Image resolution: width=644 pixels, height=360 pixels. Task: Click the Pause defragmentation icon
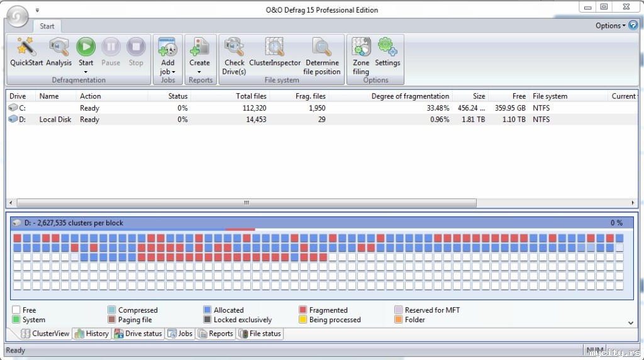click(111, 47)
